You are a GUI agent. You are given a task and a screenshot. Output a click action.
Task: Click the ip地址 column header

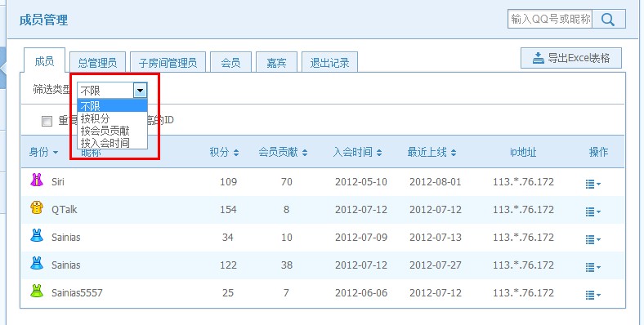[x=523, y=152]
